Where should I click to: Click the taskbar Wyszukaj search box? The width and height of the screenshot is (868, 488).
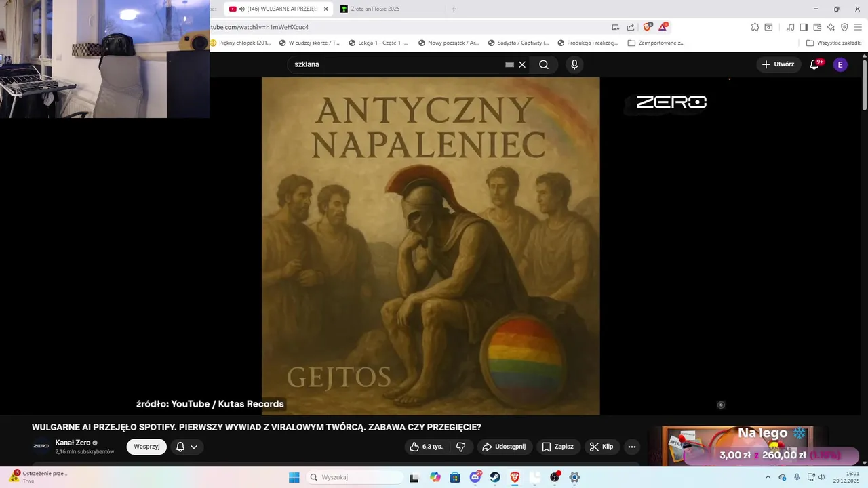(x=354, y=477)
